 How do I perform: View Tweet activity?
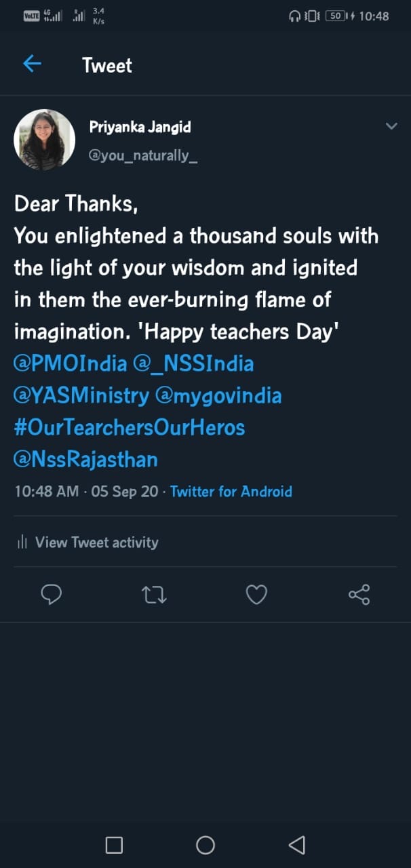click(x=96, y=542)
